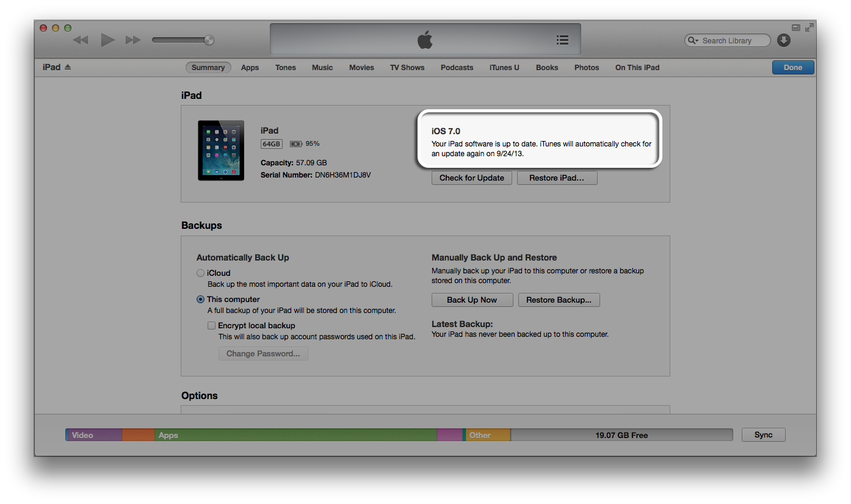Select iCloud as the backup destination
Screen dimensions: 851x504
(200, 273)
